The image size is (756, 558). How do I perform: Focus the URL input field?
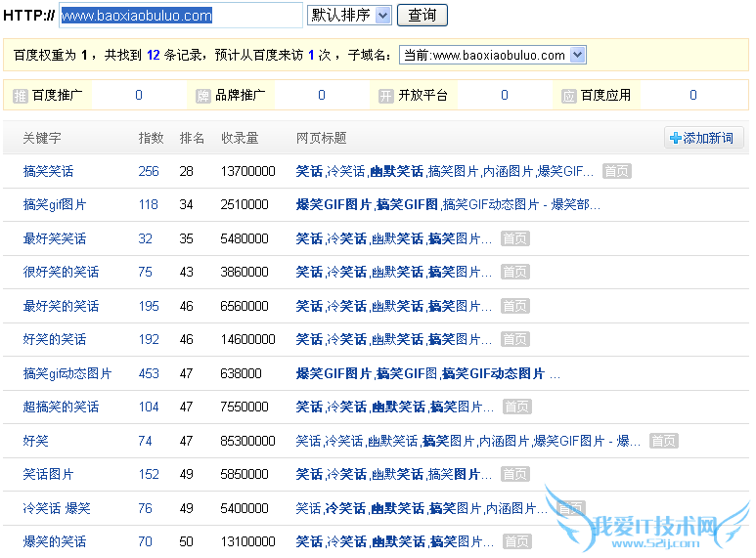pyautogui.click(x=181, y=16)
